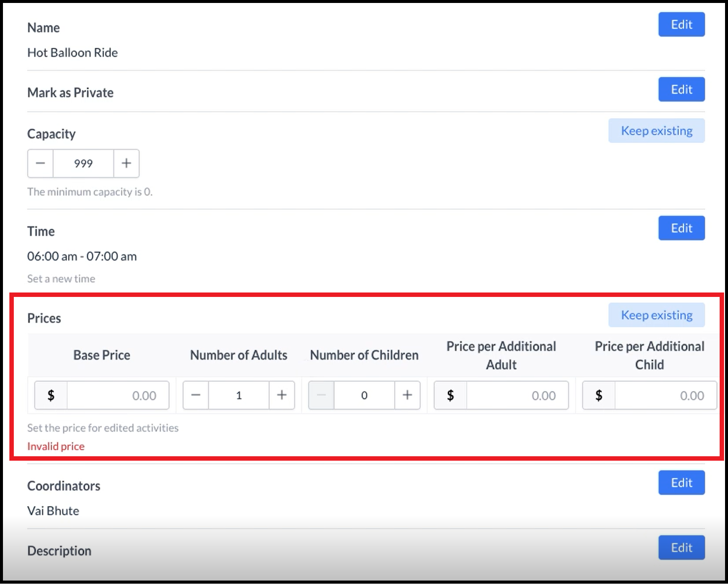
Task: Click the minus icon for Number of Adults
Action: (x=195, y=395)
